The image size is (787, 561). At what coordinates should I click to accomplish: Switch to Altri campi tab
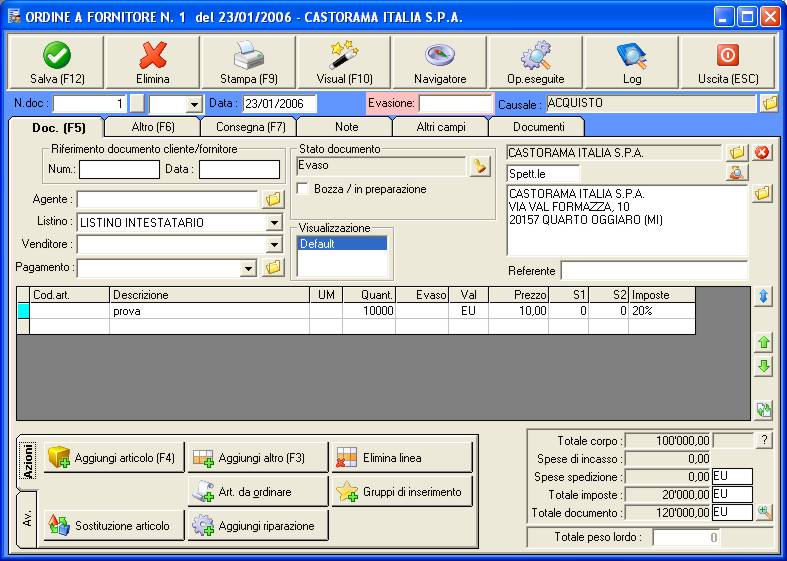[x=441, y=127]
